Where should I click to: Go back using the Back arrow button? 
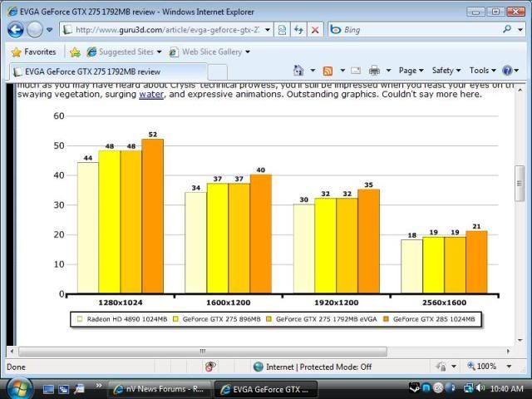click(x=15, y=30)
